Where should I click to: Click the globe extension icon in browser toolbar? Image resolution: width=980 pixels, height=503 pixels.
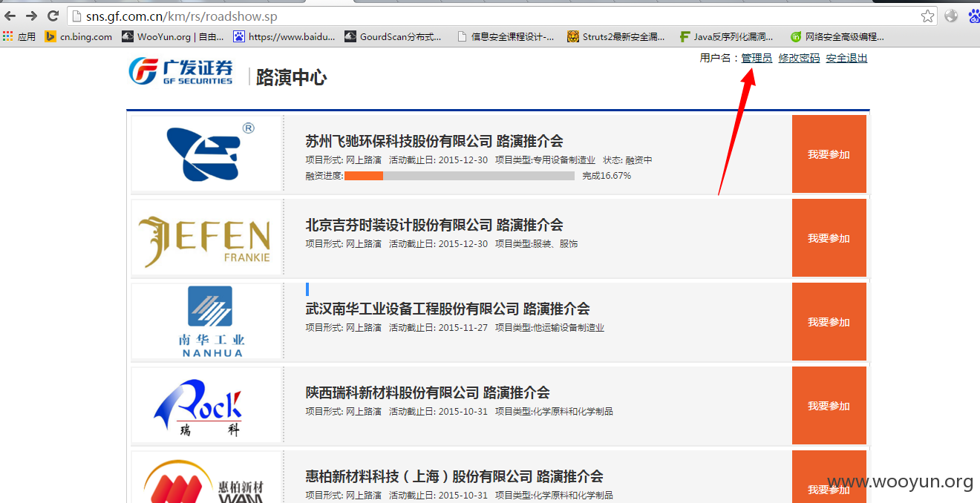(951, 16)
